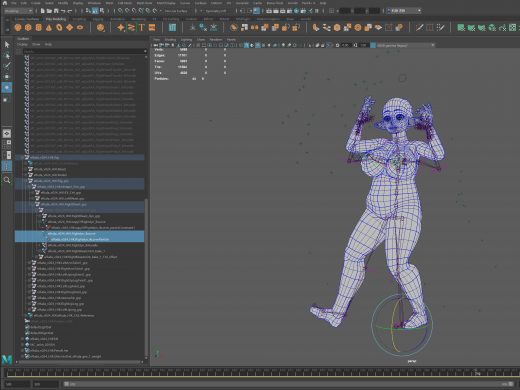Open the Edit Mesh menu
Screen dimensions: 520x390
pos(125,3)
